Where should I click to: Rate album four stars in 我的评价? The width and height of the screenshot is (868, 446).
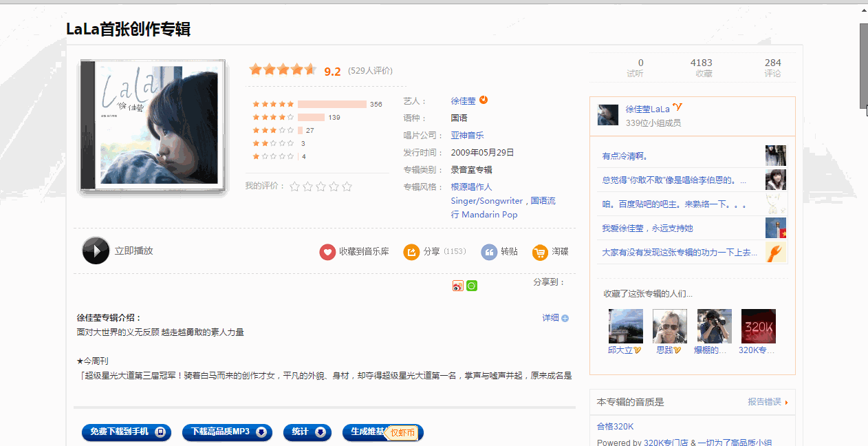pyautogui.click(x=334, y=187)
